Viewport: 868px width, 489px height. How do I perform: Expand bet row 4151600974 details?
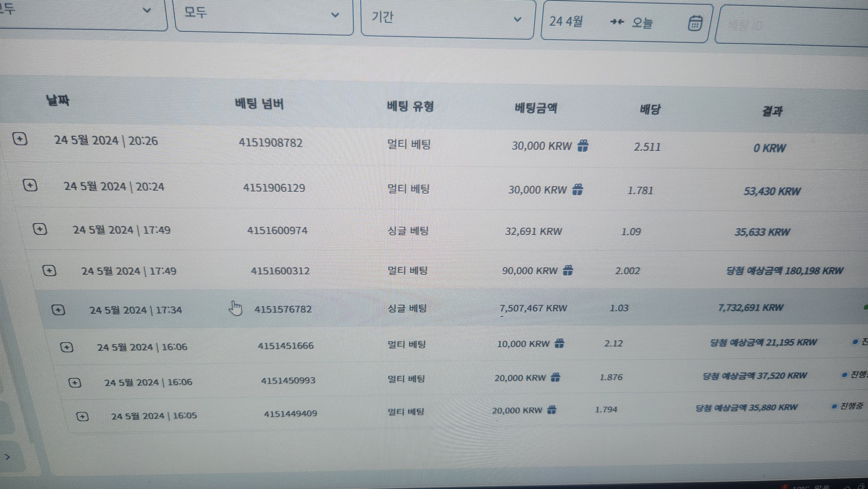(x=40, y=229)
